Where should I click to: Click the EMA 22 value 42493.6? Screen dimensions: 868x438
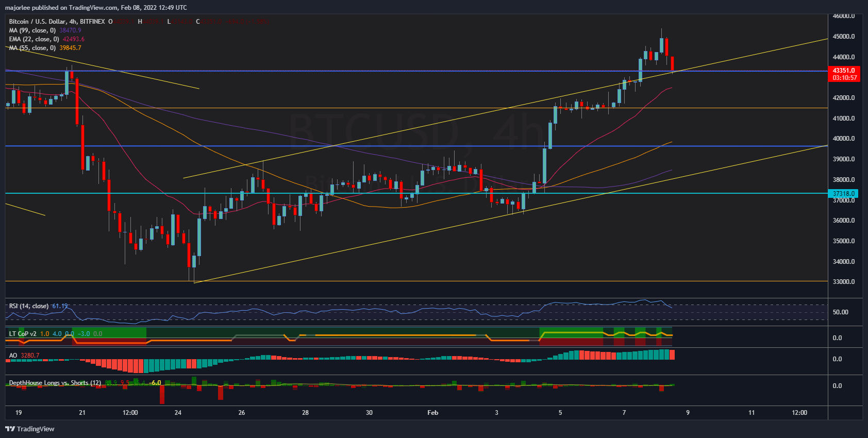pos(74,39)
